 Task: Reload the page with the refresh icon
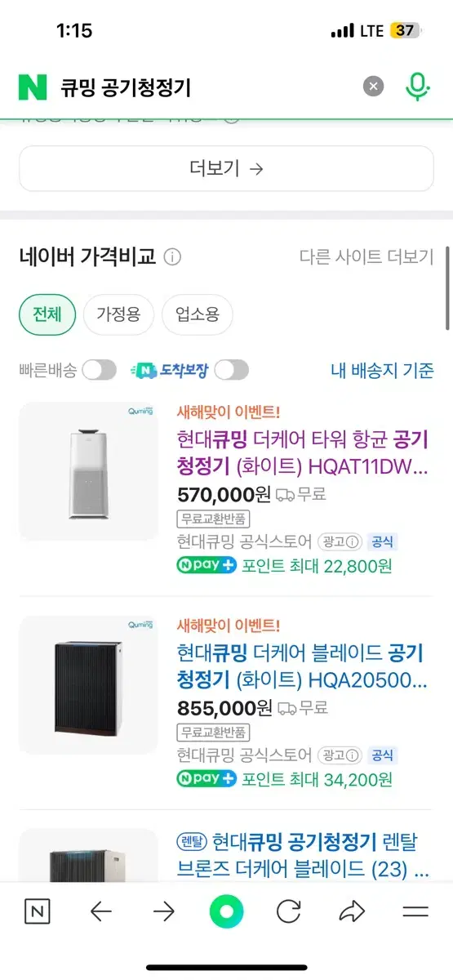click(x=289, y=911)
